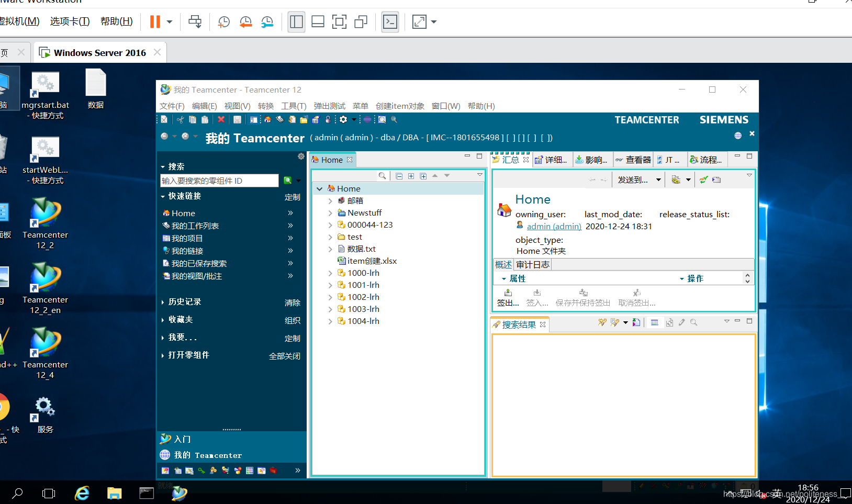Click the purple sphere toolbar icon

click(x=367, y=120)
